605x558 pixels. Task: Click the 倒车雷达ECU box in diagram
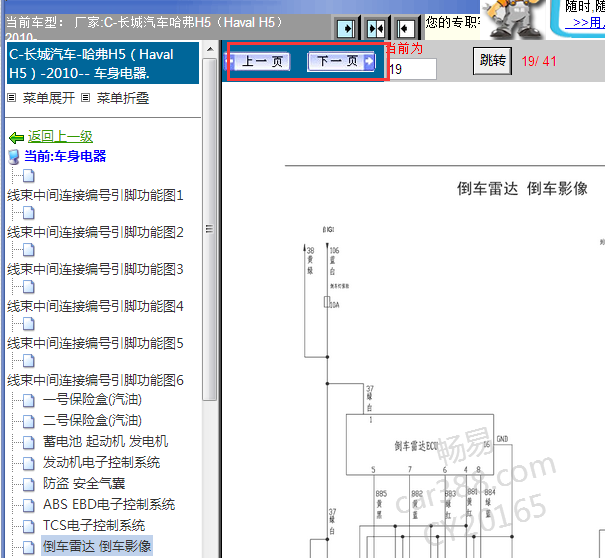pos(420,445)
